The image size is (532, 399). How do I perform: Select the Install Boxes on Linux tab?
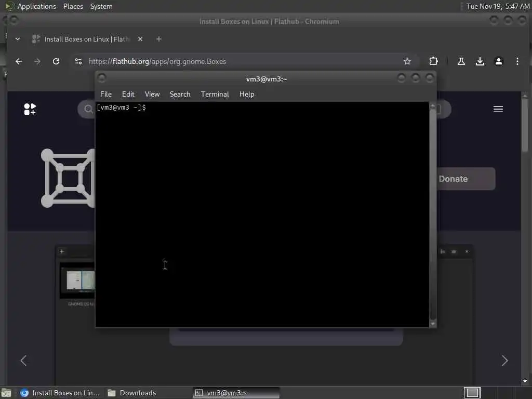pyautogui.click(x=87, y=39)
